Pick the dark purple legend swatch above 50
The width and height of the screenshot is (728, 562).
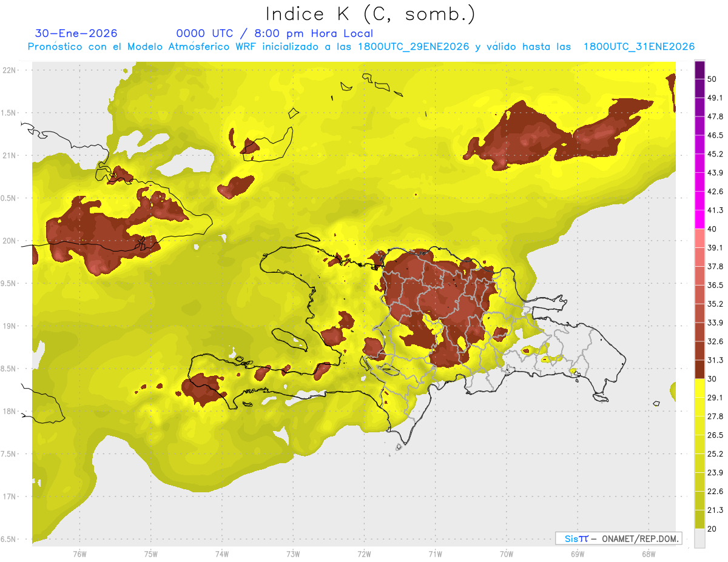[699, 70]
